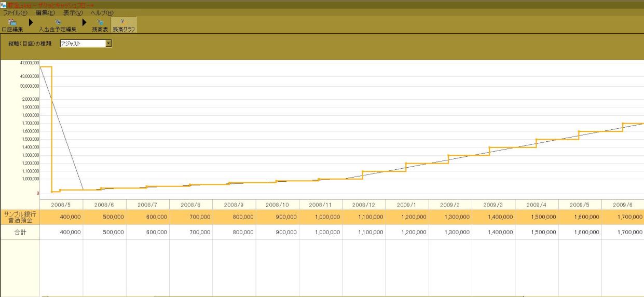Click the 2008/9 column header
This screenshot has height=297, width=644.
[x=235, y=205]
